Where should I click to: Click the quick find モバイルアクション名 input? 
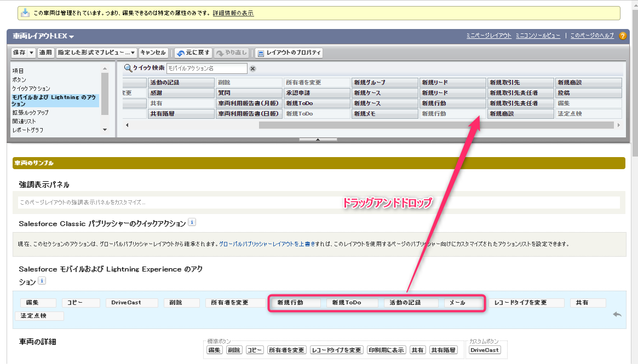click(x=206, y=68)
